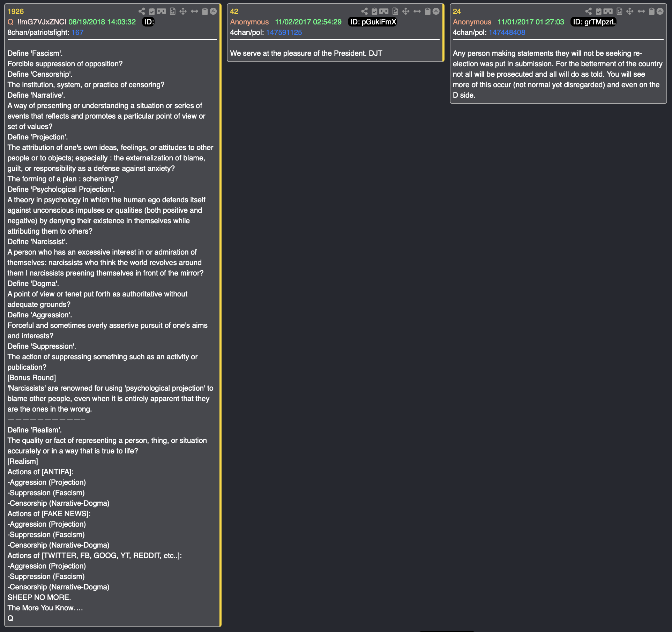The width and height of the screenshot is (672, 632).
Task: Click the '[Bonus Round]' line
Action: (32, 378)
